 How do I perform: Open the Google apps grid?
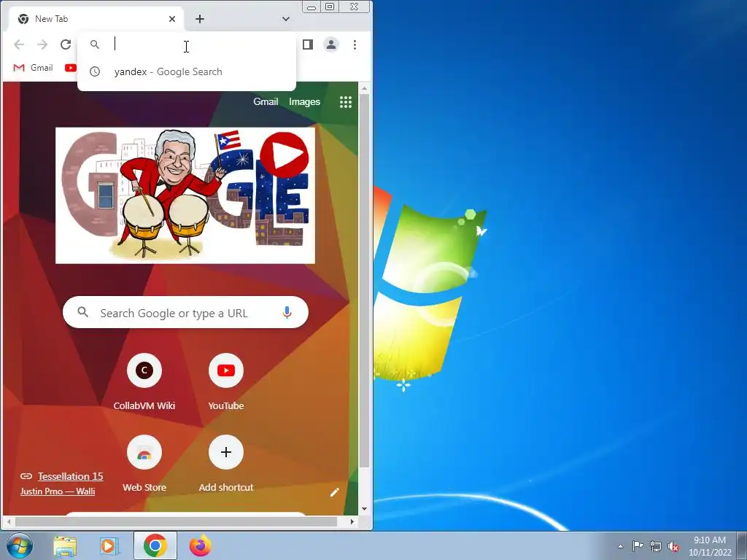pos(345,102)
